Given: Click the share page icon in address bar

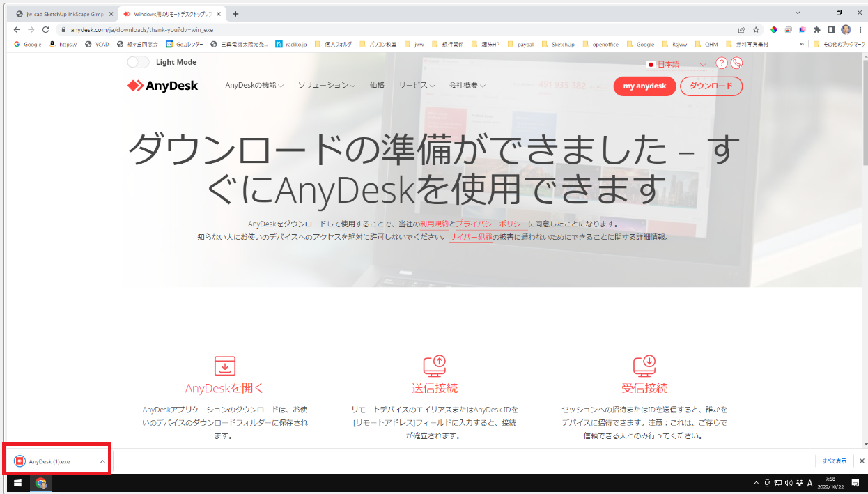Looking at the screenshot, I should click(x=741, y=30).
